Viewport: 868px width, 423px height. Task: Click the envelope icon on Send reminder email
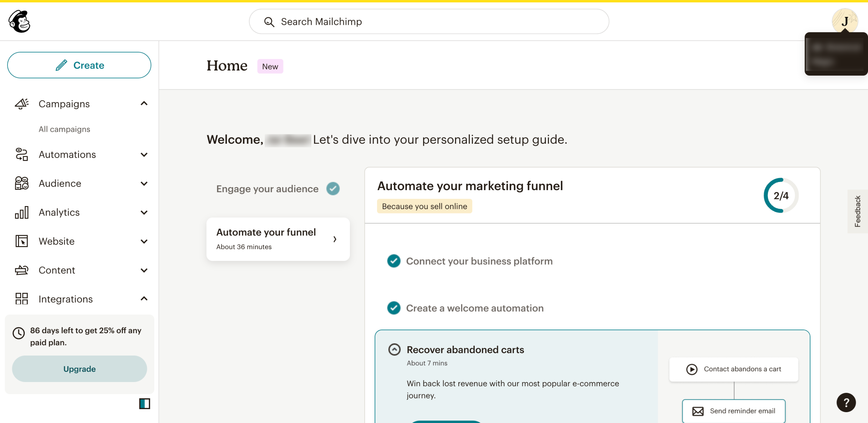pyautogui.click(x=698, y=411)
